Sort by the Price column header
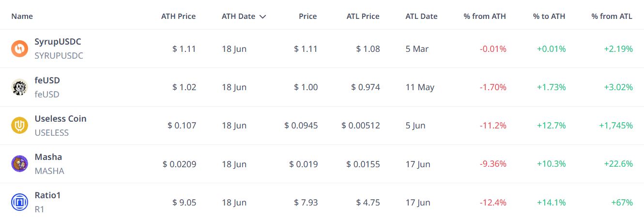The width and height of the screenshot is (644, 221). coord(307,16)
